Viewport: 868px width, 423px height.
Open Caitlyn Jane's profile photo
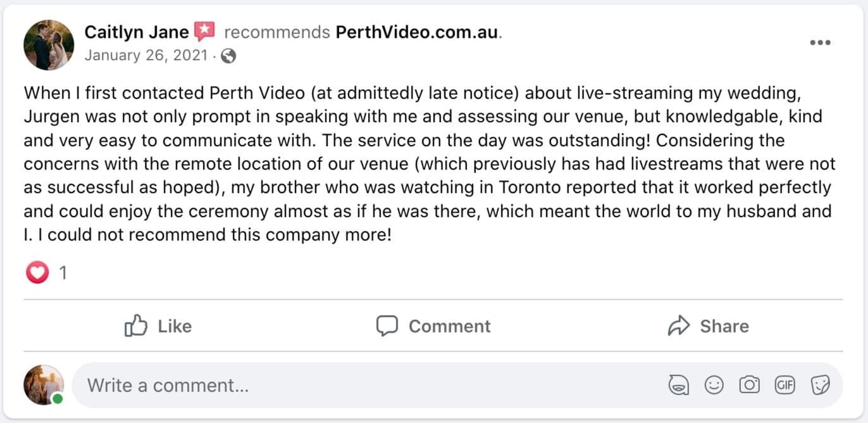click(49, 44)
